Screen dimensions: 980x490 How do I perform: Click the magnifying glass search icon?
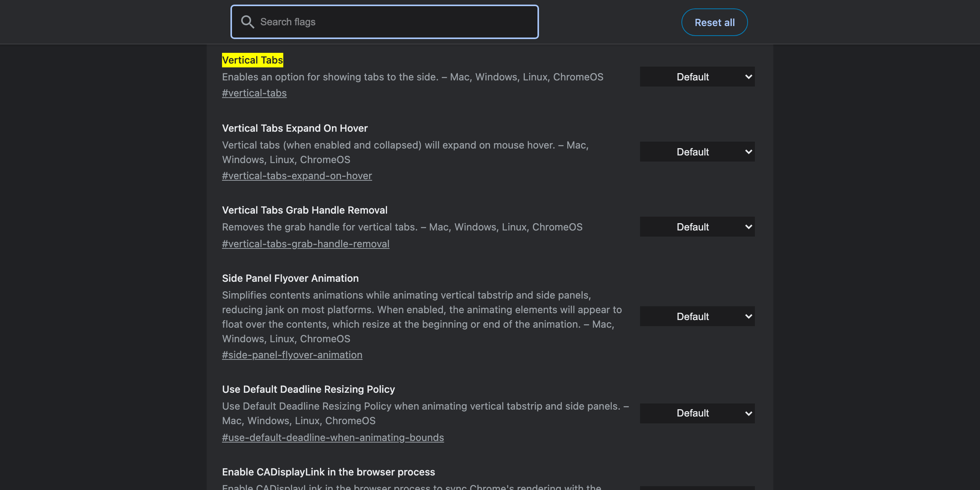pos(247,22)
